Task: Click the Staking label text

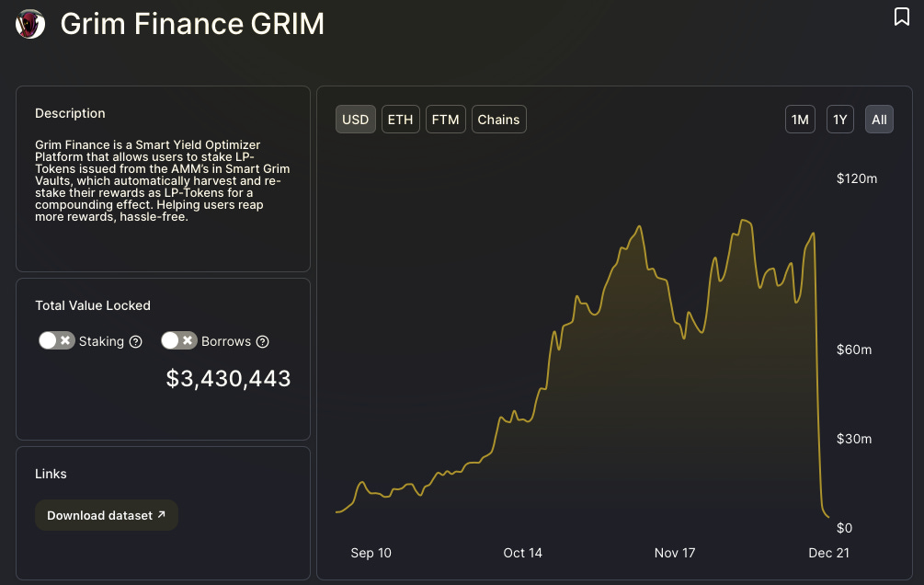Action: [x=101, y=341]
